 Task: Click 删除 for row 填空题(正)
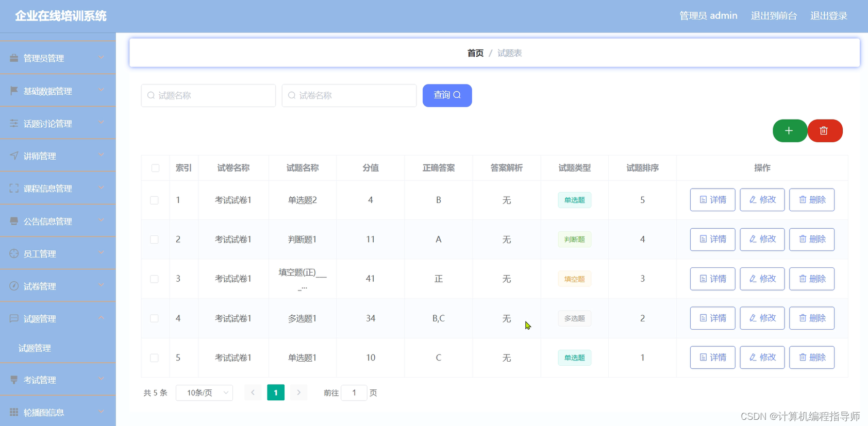812,279
